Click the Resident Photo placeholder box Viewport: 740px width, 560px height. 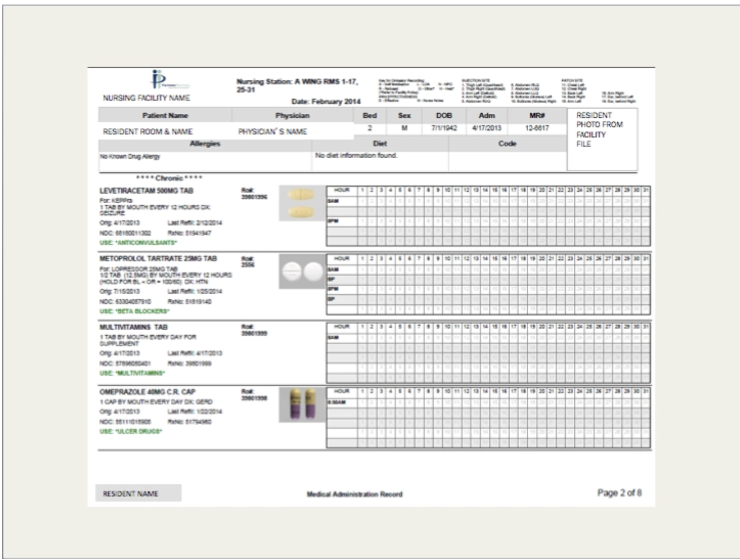click(x=602, y=139)
